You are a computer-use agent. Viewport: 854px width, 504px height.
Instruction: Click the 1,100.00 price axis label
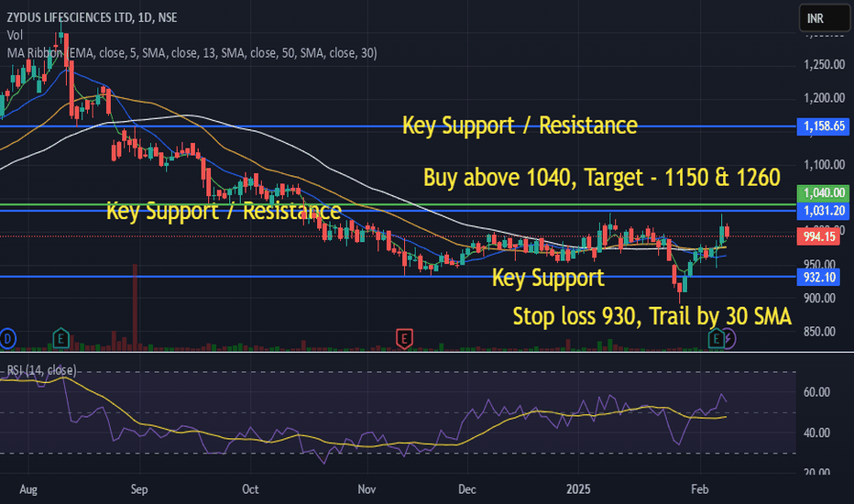click(x=824, y=165)
